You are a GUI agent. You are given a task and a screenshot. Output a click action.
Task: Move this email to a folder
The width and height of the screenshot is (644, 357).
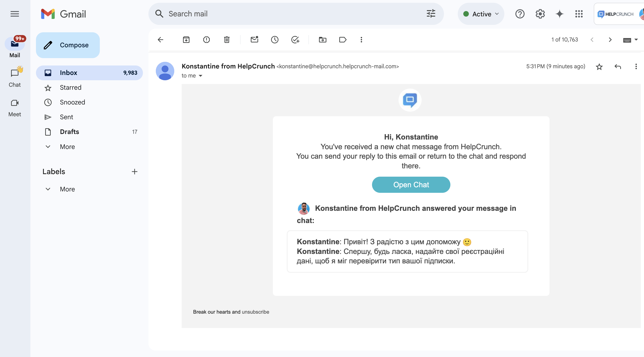(x=322, y=39)
